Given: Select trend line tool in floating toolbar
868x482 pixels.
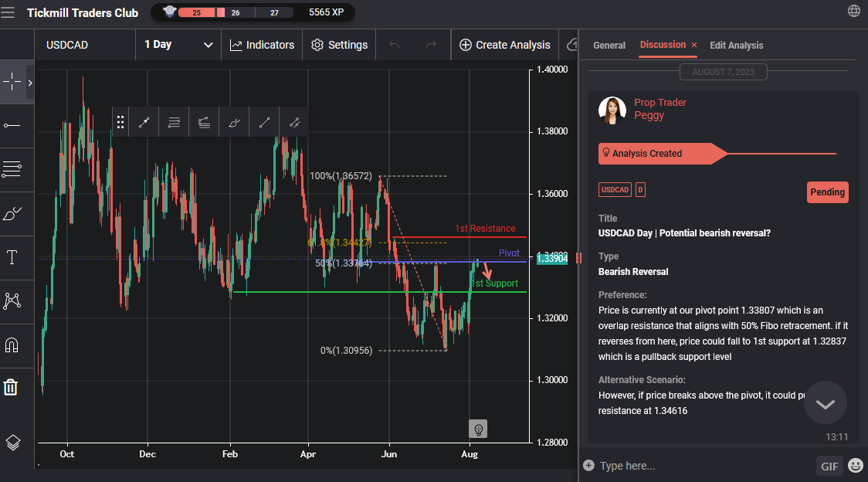Looking at the screenshot, I should click(265, 123).
